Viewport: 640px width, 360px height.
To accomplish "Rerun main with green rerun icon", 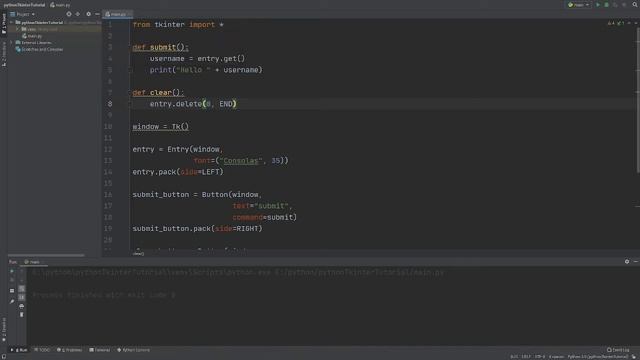I will click(12, 271).
